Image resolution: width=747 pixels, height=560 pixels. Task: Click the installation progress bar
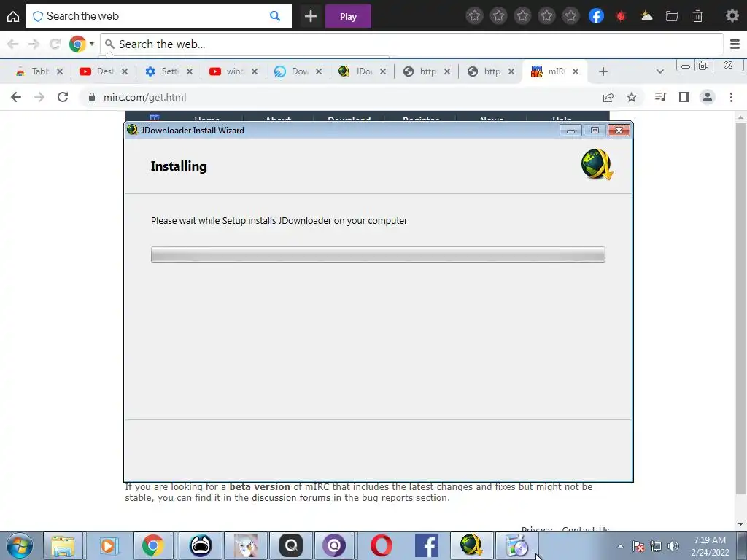click(x=378, y=254)
